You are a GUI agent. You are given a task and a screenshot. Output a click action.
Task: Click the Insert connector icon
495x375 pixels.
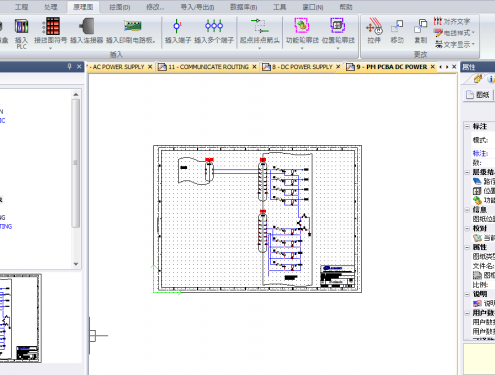pyautogui.click(x=86, y=26)
